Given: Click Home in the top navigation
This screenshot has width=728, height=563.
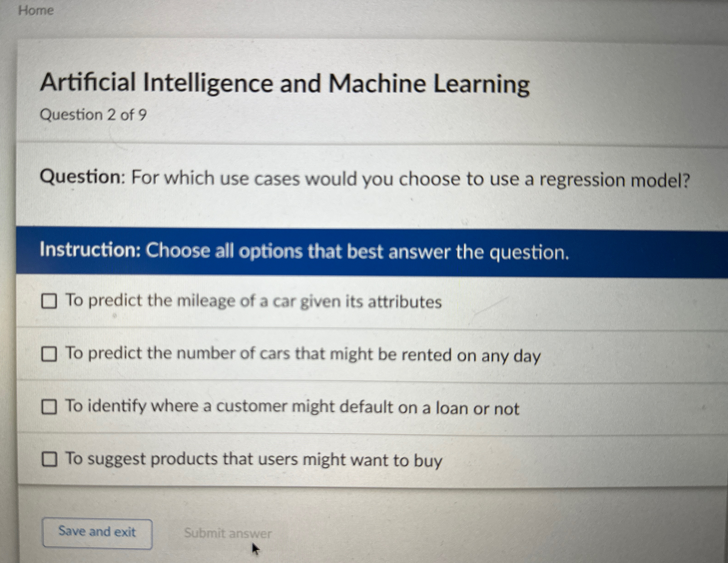Looking at the screenshot, I should (36, 10).
